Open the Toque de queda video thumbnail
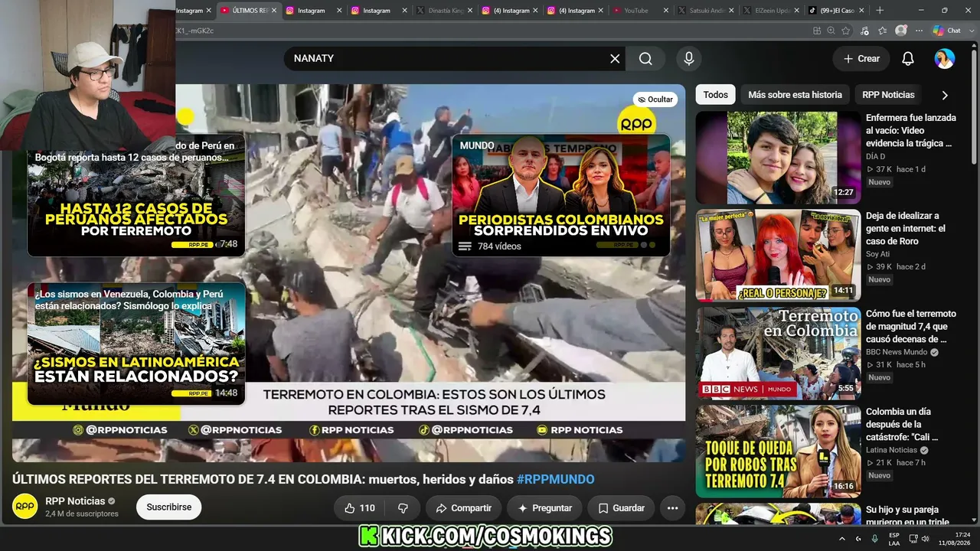980x551 pixels. click(778, 452)
